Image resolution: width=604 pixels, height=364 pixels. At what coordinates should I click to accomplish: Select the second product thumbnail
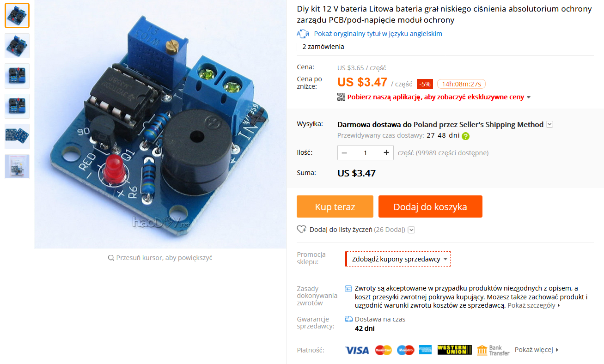click(x=17, y=46)
